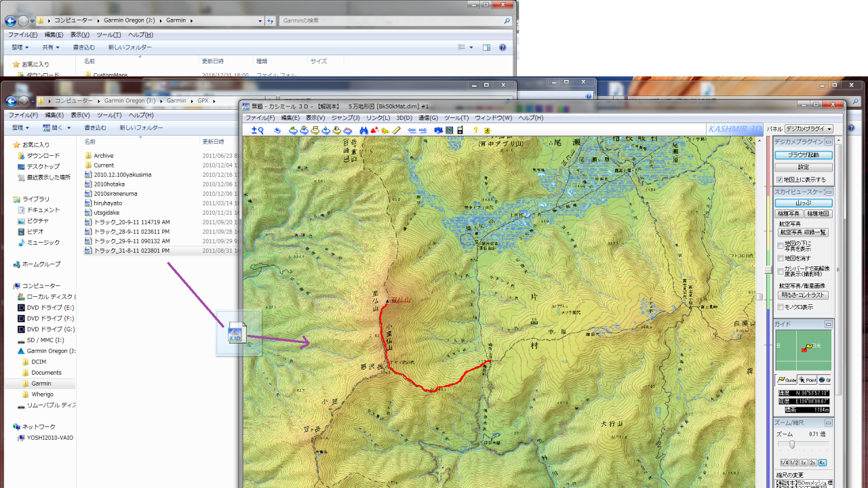Enable the 地図を消す checkbox

(781, 258)
